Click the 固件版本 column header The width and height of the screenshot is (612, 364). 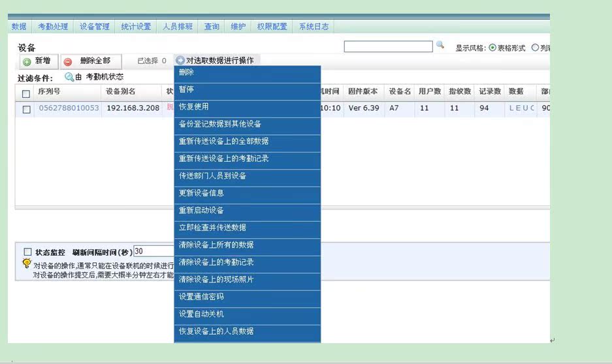pos(363,91)
